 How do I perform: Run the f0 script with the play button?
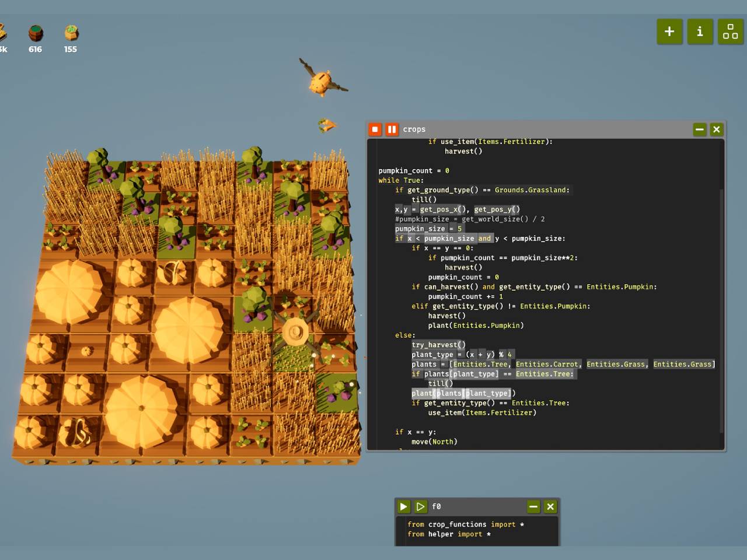[x=403, y=506]
